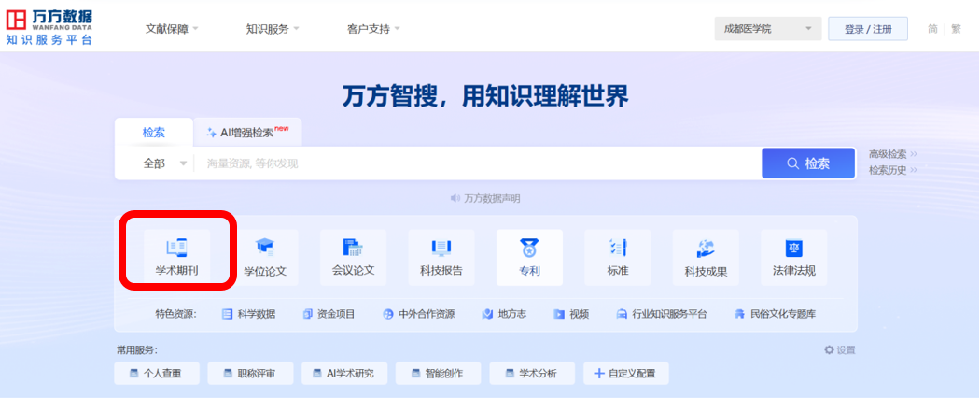Click the 行业知识服务平台 text link
The width and height of the screenshot is (980, 398).
coord(669,314)
